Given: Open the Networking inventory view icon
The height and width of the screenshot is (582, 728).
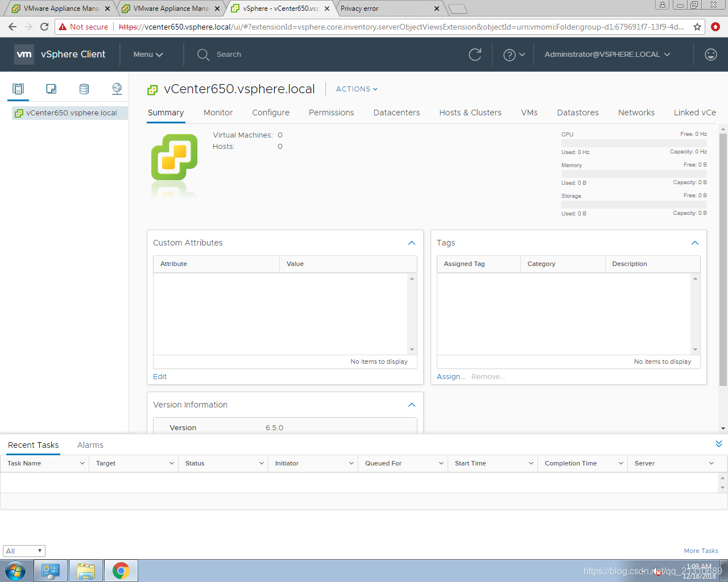Looking at the screenshot, I should [117, 89].
